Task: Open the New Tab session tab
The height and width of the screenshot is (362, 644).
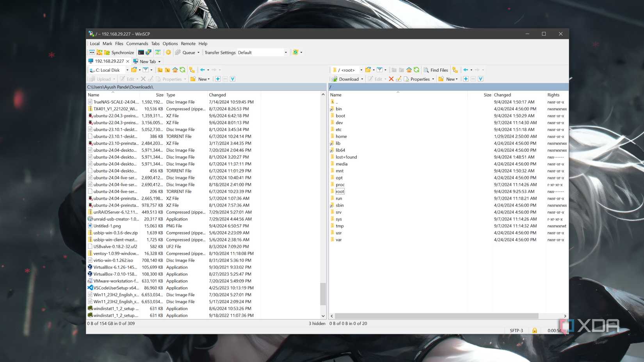Action: tap(147, 61)
